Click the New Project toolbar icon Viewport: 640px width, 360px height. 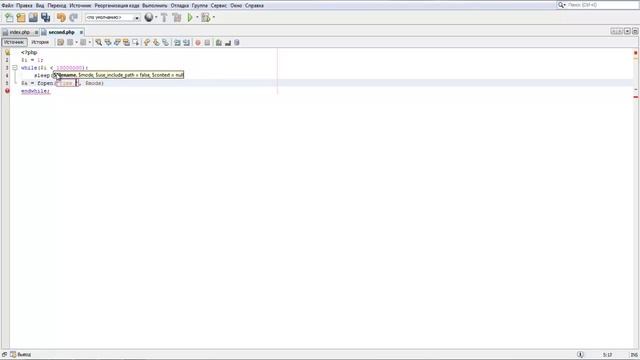(21, 18)
